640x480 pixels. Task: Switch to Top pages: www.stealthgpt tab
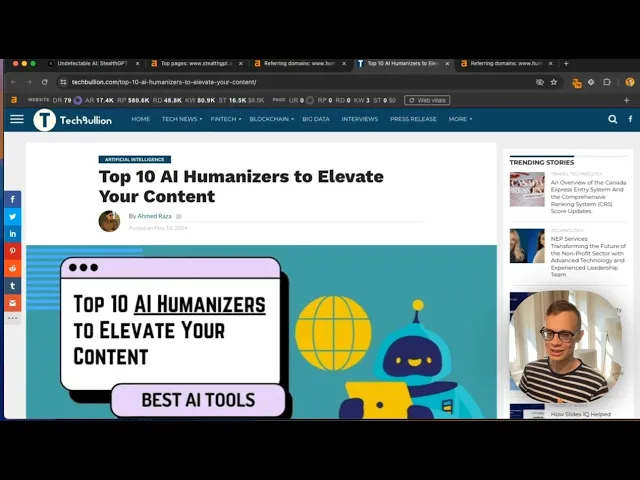[196, 63]
